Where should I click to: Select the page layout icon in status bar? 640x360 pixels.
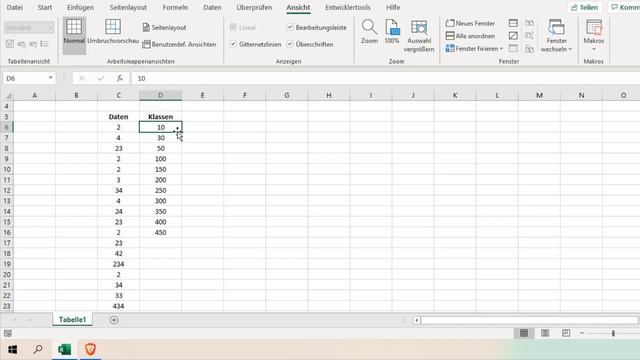pyautogui.click(x=545, y=333)
